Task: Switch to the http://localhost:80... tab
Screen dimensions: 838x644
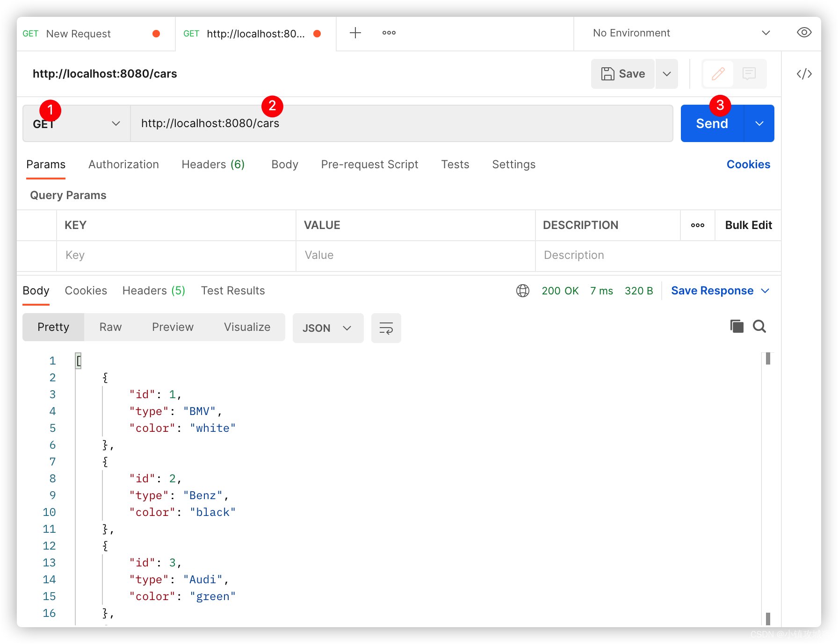Action: pyautogui.click(x=255, y=34)
